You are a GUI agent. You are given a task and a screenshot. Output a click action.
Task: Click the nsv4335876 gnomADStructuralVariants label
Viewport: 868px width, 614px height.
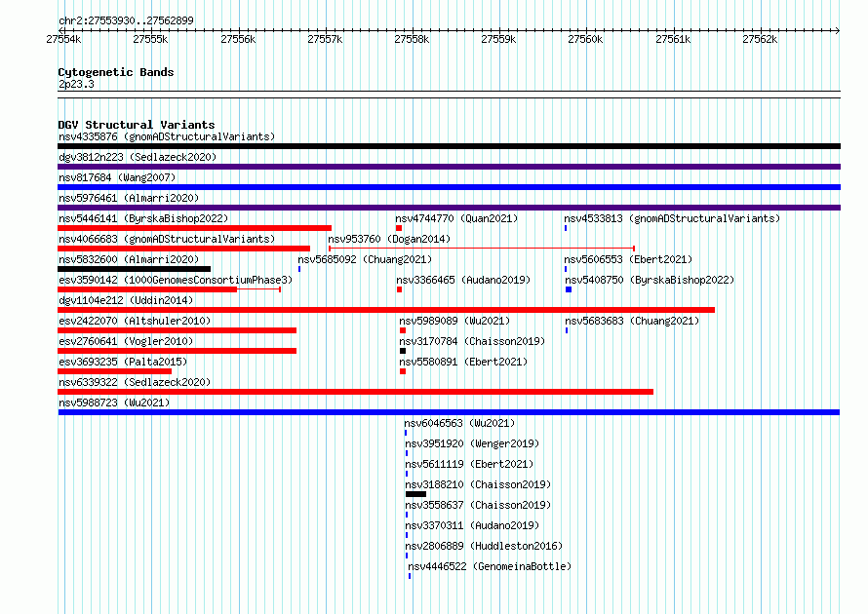[167, 136]
